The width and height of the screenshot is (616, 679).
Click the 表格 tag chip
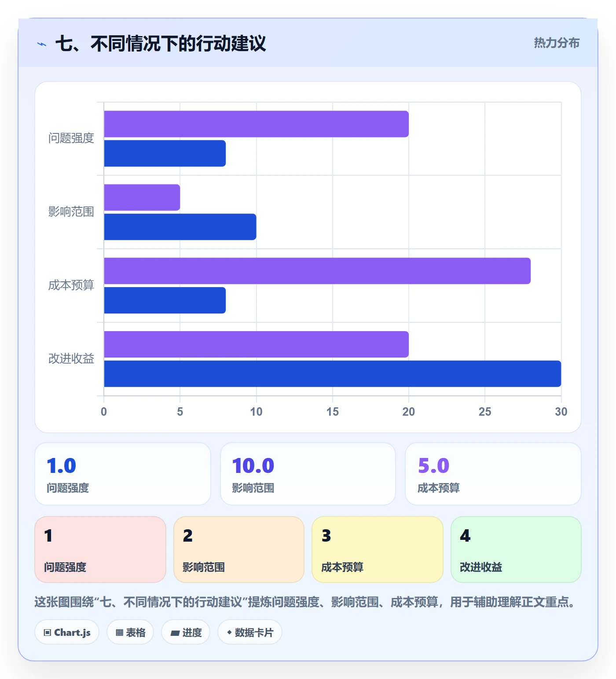pyautogui.click(x=130, y=632)
